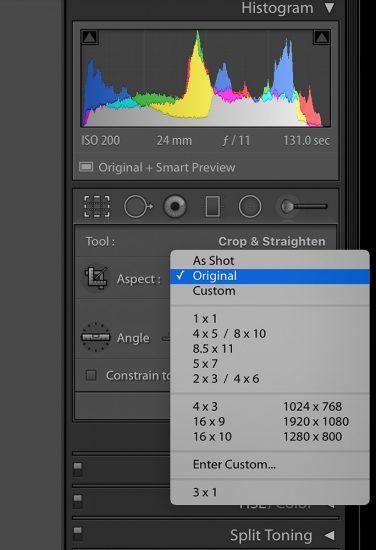Image resolution: width=376 pixels, height=550 pixels.
Task: Select the Adjustment Brush tool
Action: point(304,206)
